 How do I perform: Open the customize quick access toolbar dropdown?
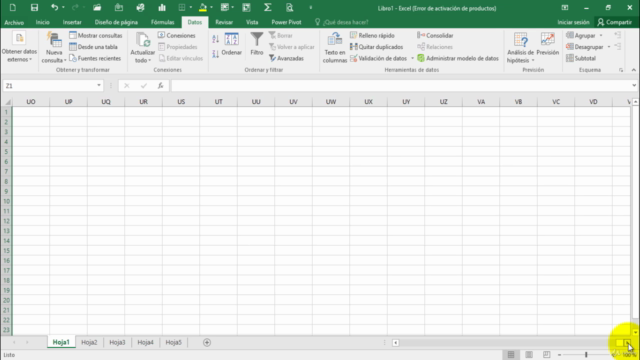click(x=311, y=7)
